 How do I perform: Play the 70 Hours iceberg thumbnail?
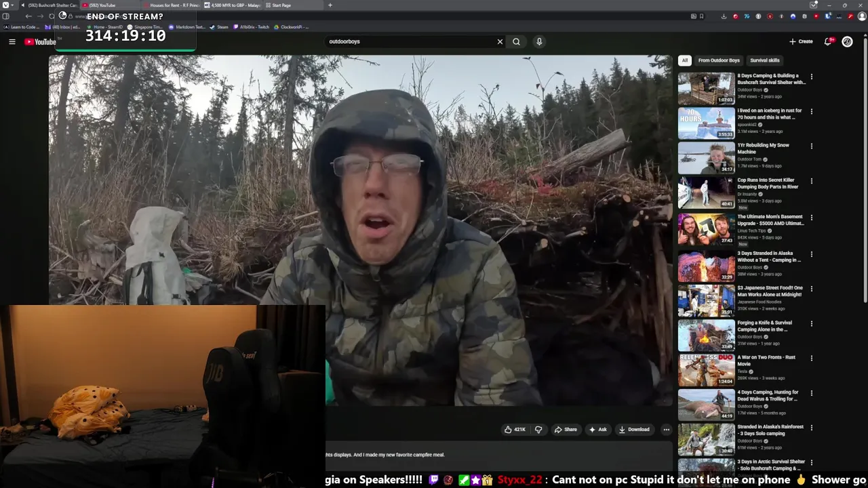point(706,123)
